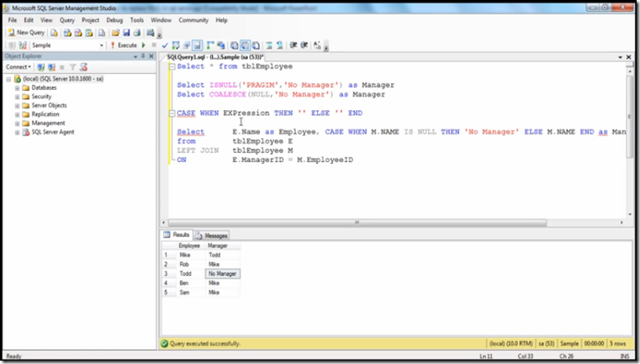Open the SQL Editor toolbar overflow options

pos(325,46)
